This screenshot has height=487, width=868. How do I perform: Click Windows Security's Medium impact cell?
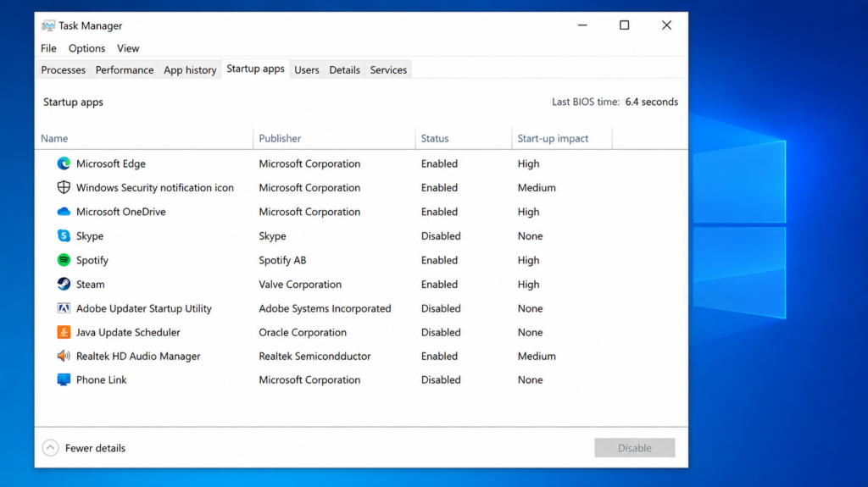point(537,188)
